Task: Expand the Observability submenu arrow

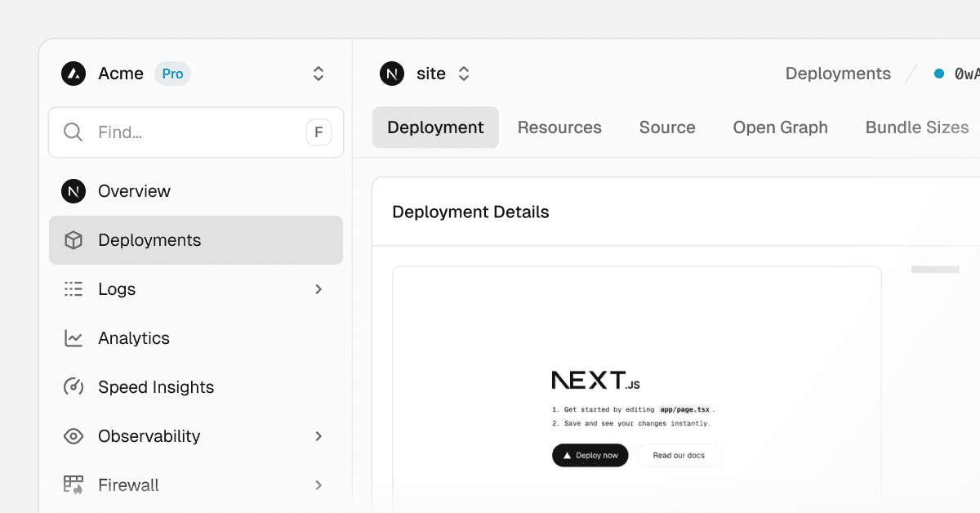Action: (x=318, y=436)
